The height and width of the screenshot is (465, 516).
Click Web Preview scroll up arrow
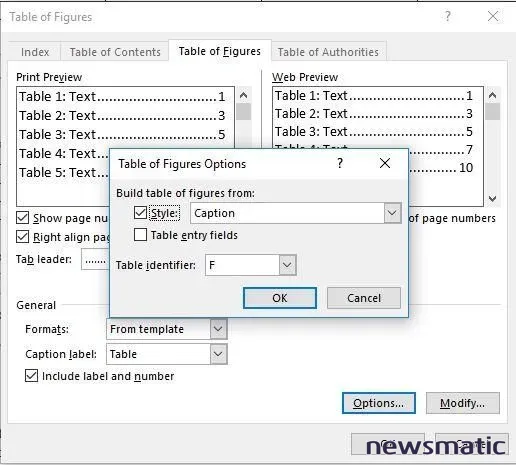492,96
